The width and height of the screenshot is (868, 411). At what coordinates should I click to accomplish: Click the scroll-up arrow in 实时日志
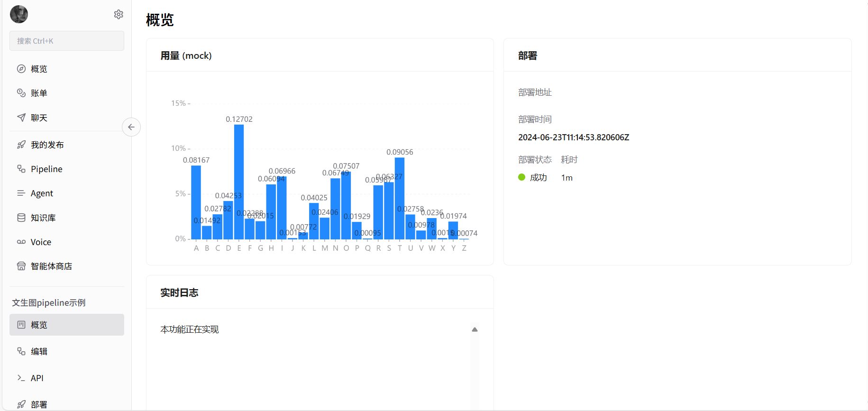coord(475,329)
